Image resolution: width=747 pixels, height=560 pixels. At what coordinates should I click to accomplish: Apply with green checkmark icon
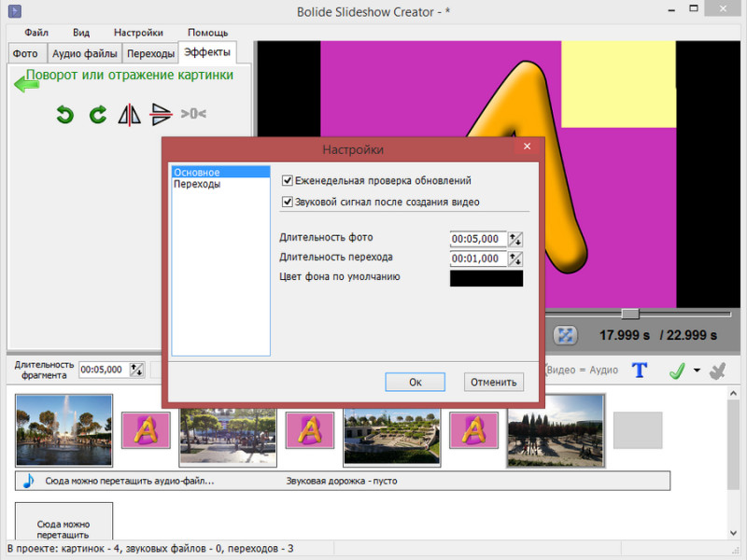677,371
